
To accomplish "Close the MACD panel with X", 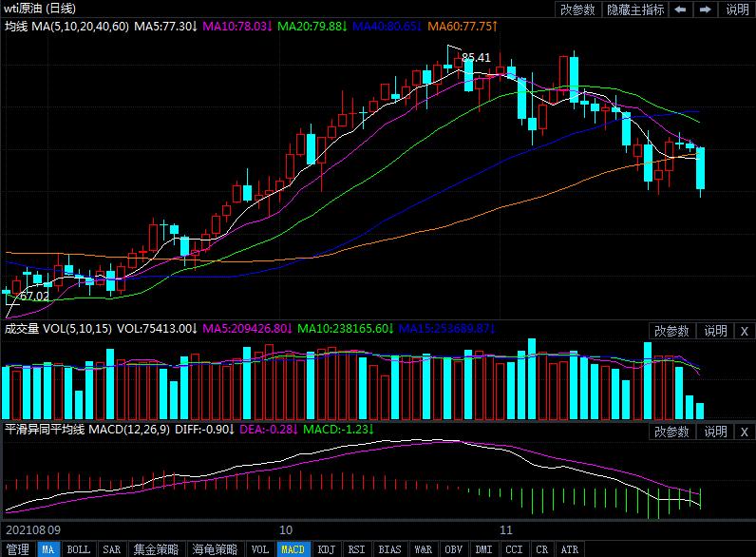I will (x=745, y=432).
